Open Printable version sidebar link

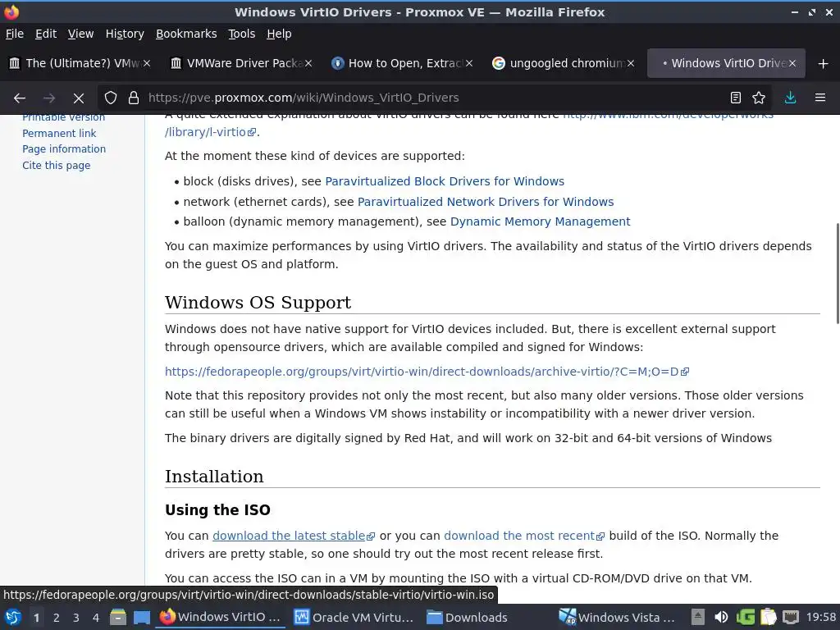(63, 118)
